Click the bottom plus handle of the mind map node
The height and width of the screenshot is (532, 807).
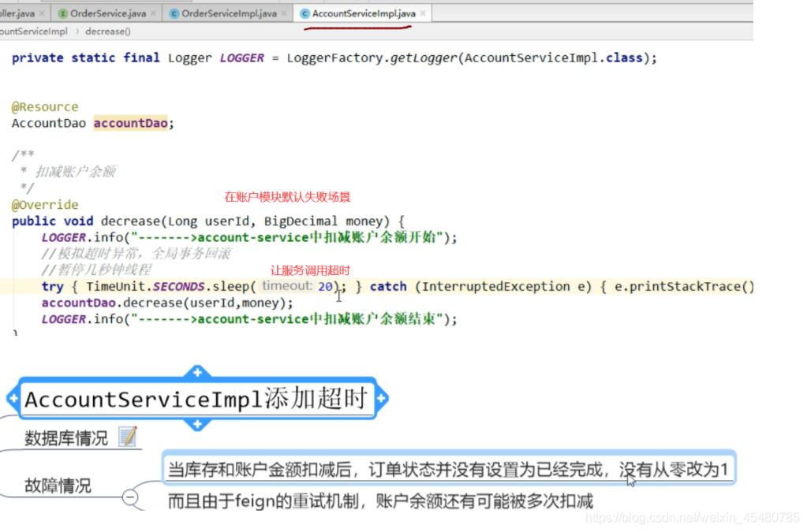pyautogui.click(x=197, y=424)
